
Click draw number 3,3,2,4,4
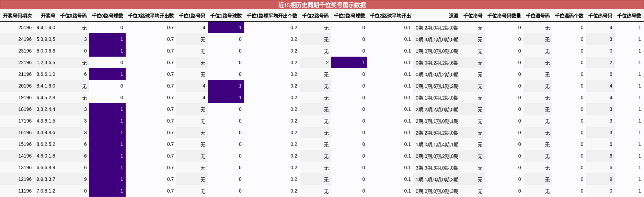click(x=46, y=109)
